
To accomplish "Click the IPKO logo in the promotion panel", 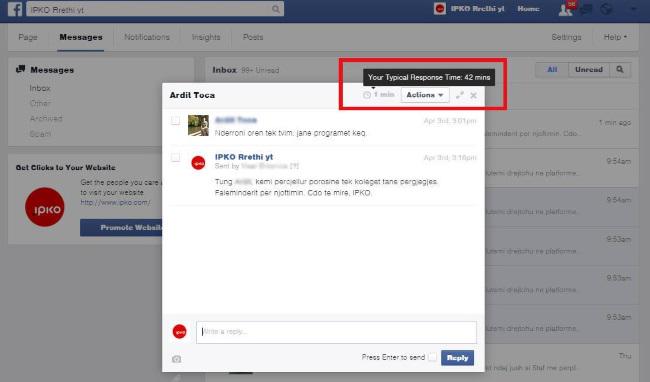I will click(x=45, y=207).
